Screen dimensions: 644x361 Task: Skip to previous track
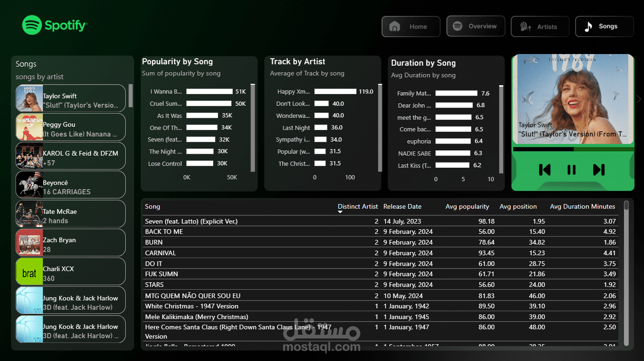tap(544, 170)
